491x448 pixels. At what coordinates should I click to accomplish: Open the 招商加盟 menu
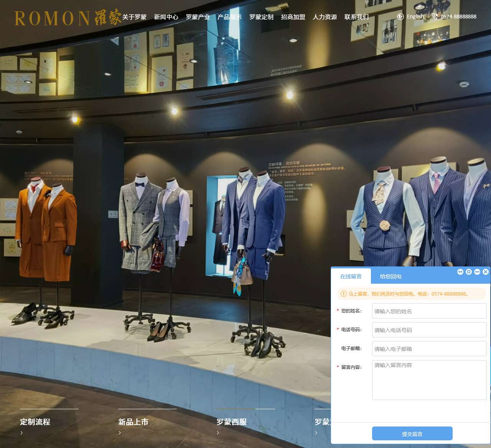(293, 17)
